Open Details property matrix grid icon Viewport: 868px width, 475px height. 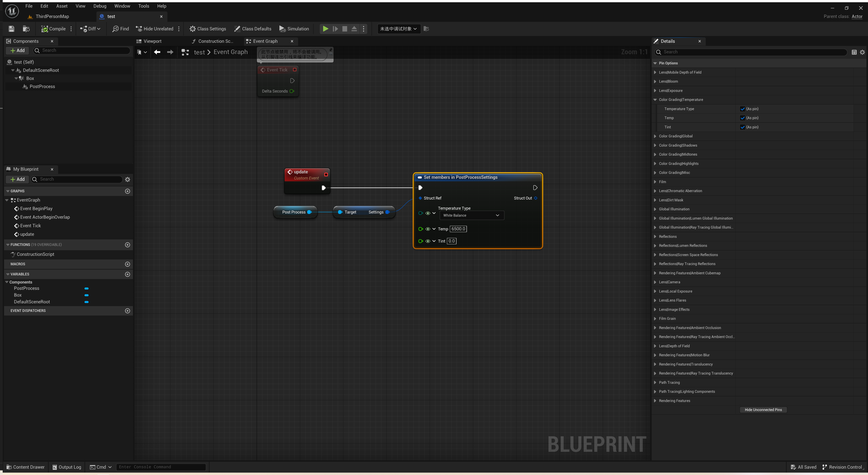click(x=854, y=52)
